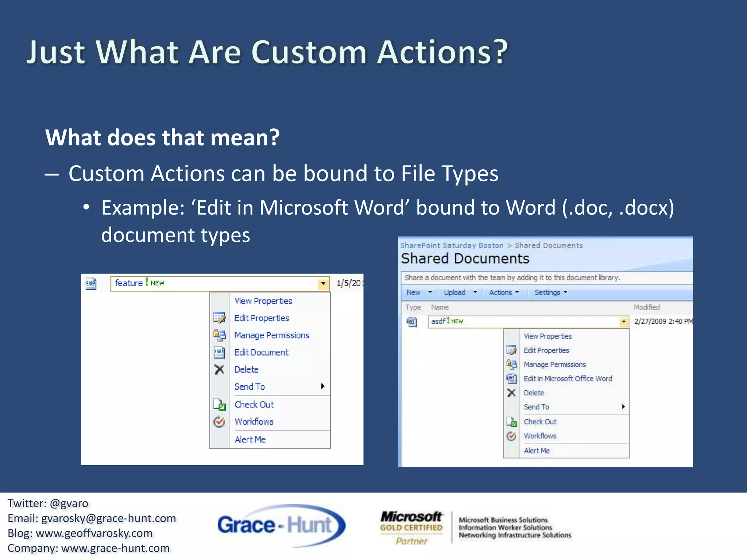The image size is (747, 560).
Task: Sort by the Type column header
Action: [x=413, y=307]
